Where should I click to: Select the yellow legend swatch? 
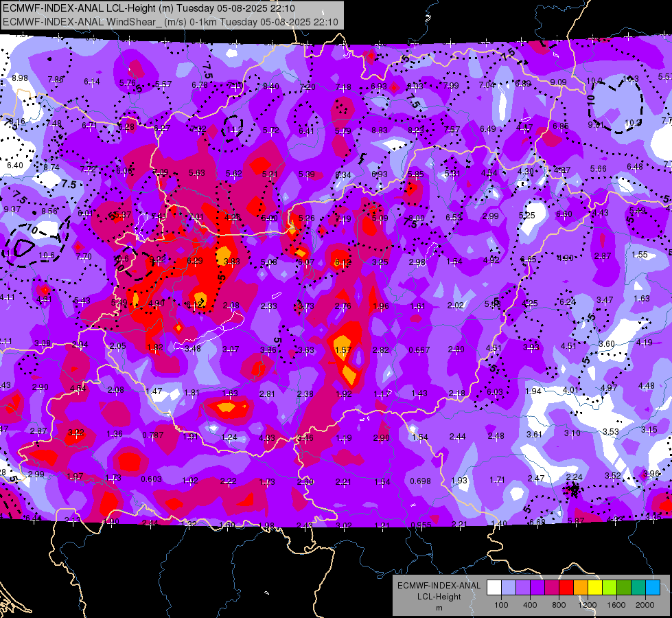pyautogui.click(x=595, y=588)
